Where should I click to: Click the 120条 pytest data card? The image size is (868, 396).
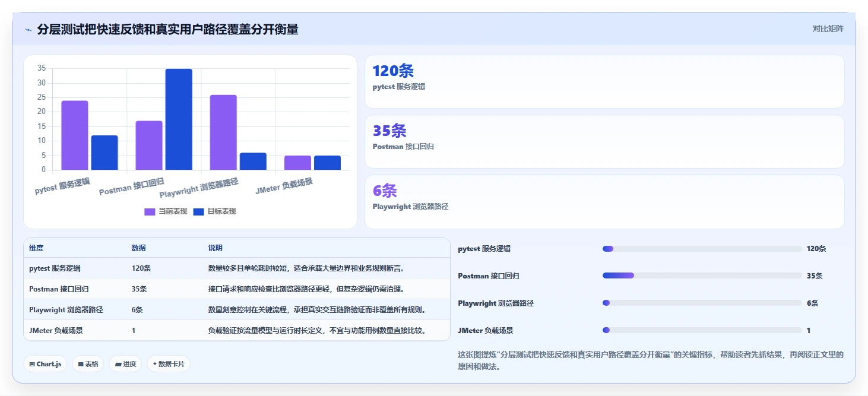[604, 81]
